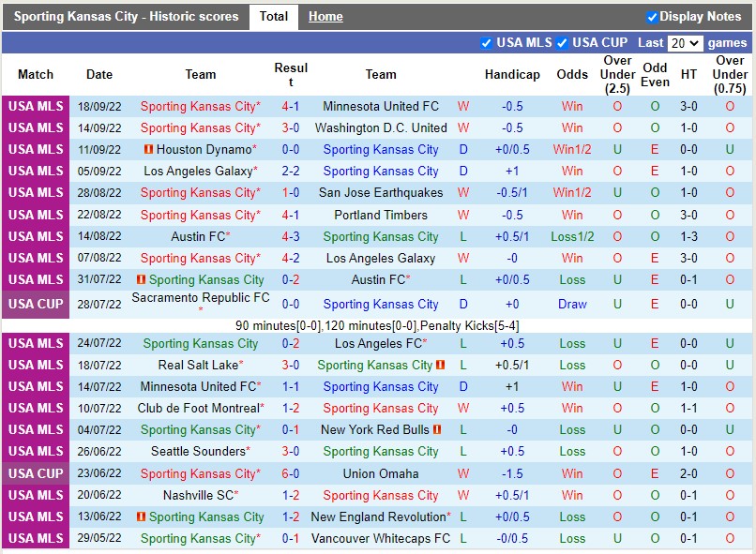Image resolution: width=756 pixels, height=554 pixels.
Task: Click the red card icon on the 13/06 Sporting Kansas City row
Action: tap(143, 517)
